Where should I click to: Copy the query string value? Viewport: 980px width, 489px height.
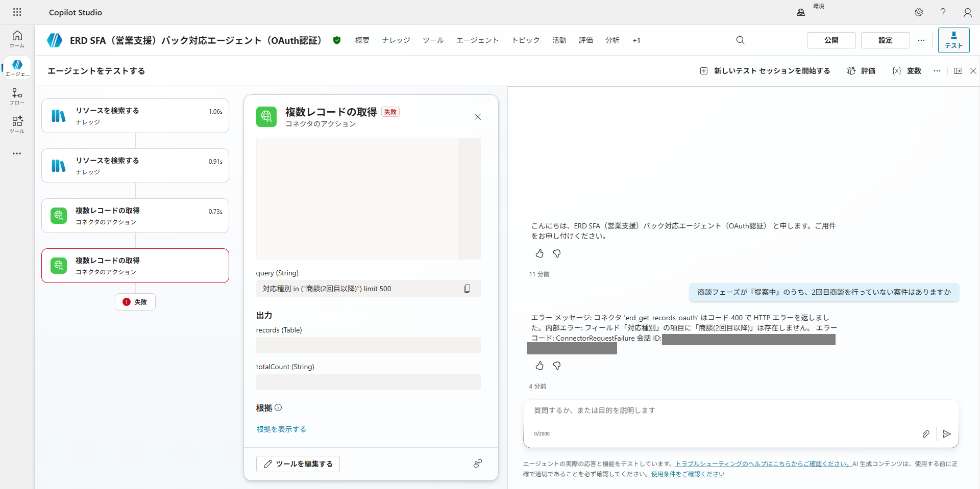(x=467, y=289)
